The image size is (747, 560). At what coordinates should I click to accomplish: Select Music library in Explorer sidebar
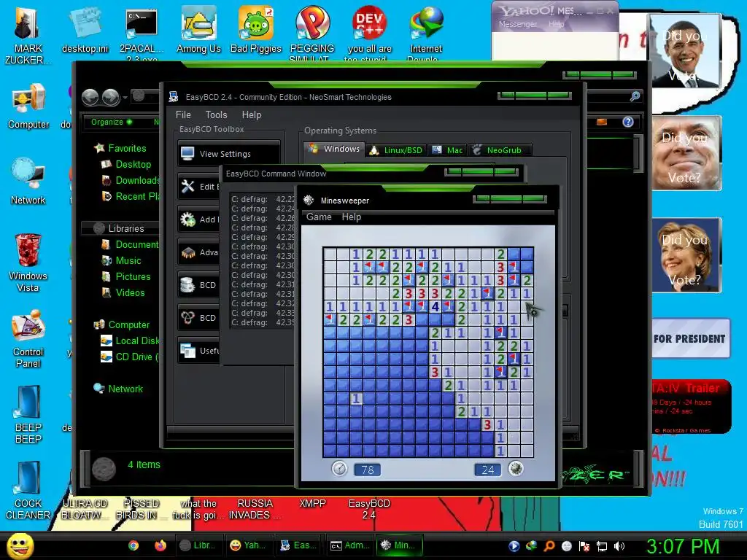[x=122, y=260]
